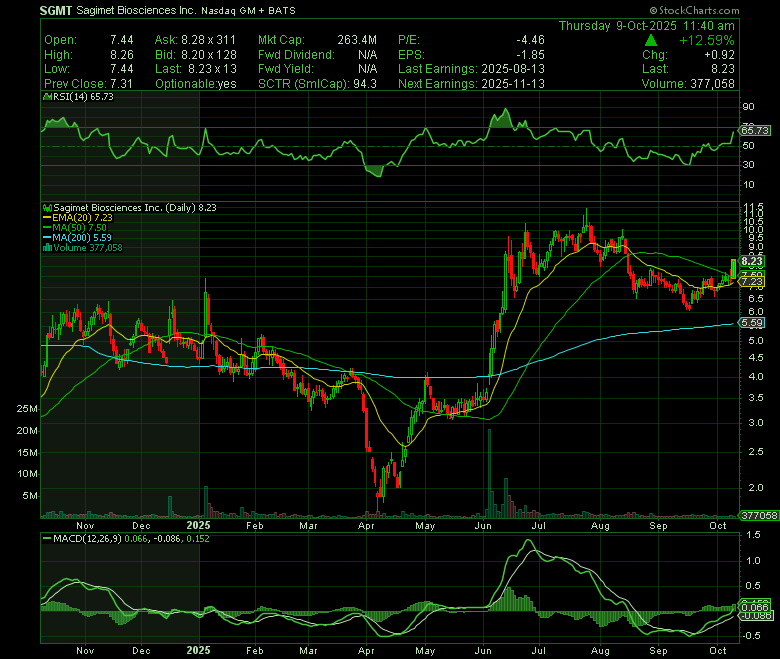Click the SGMT ticker symbol
This screenshot has height=659, width=780.
[x=56, y=10]
